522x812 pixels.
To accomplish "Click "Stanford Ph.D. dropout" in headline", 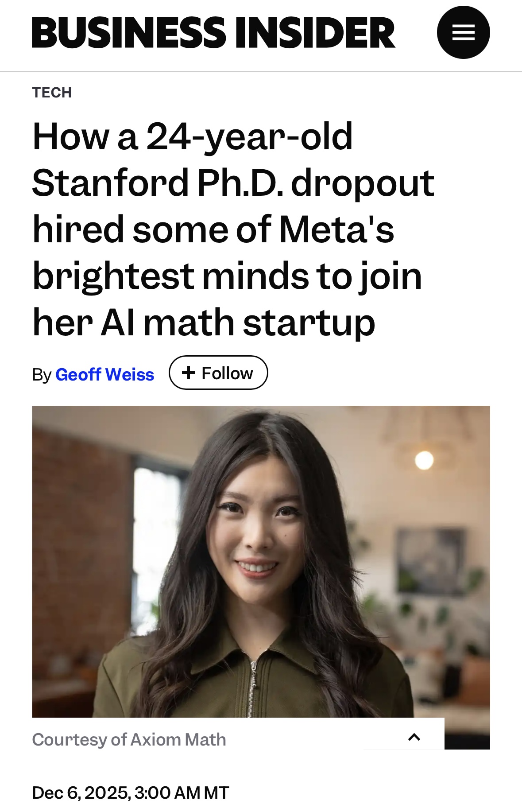I will tap(233, 183).
